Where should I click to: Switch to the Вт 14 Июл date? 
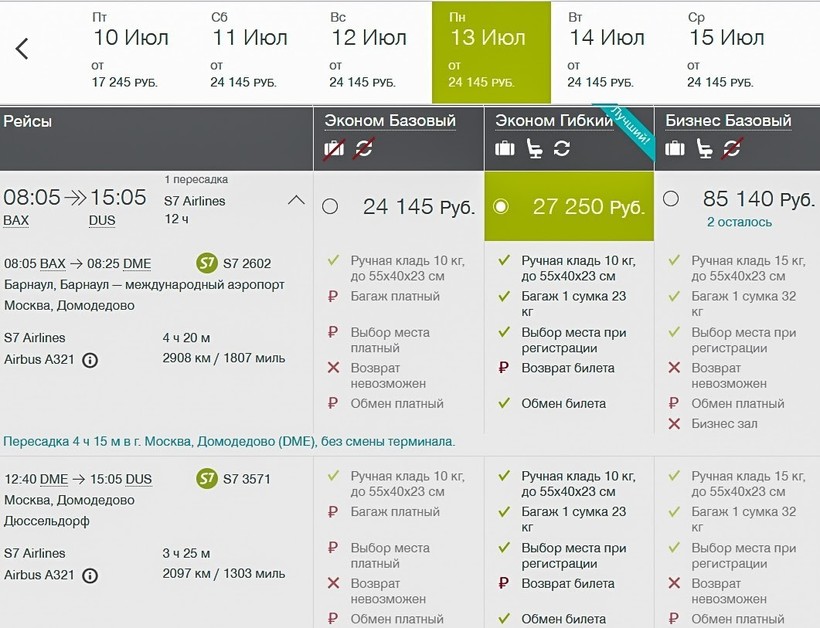pyautogui.click(x=607, y=52)
